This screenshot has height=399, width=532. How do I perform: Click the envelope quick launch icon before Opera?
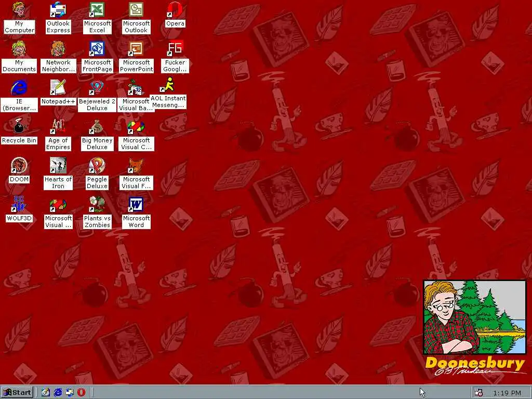[x=70, y=393]
